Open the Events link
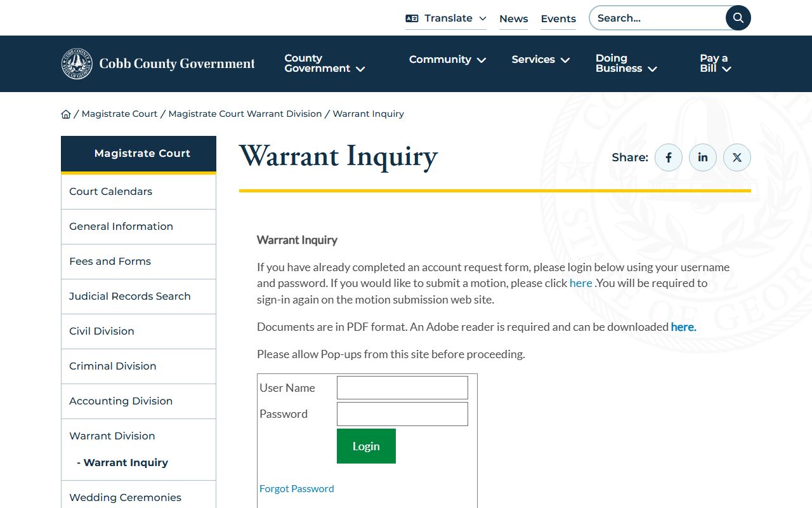Image resolution: width=812 pixels, height=508 pixels. click(x=558, y=19)
